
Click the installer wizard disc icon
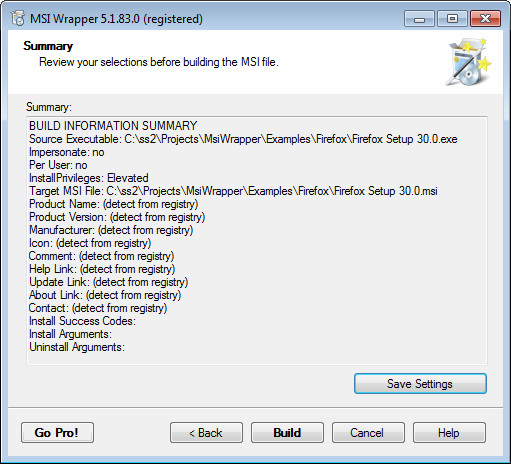point(469,62)
